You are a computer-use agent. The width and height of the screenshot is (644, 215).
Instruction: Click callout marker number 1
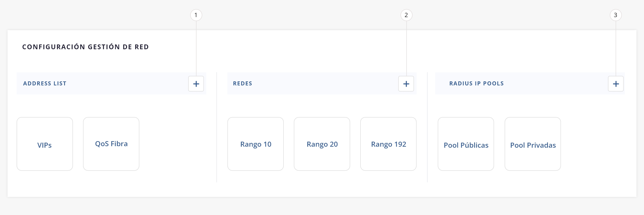pos(196,15)
